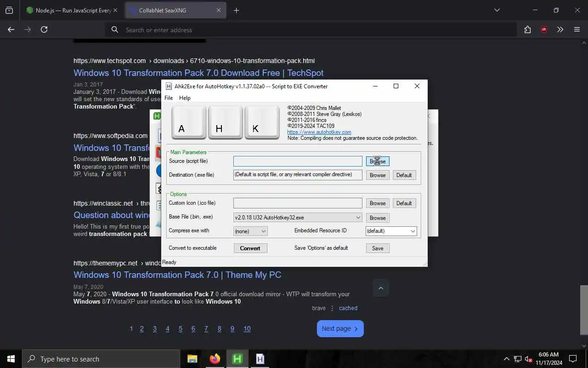This screenshot has height=368, width=588.
Task: Reload the page with the refresh icon
Action: (44, 29)
